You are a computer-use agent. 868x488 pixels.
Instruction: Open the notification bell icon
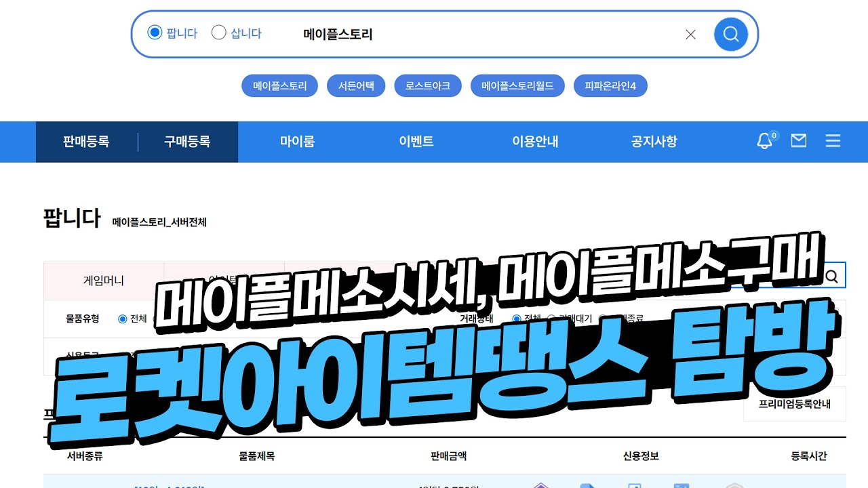pos(765,141)
